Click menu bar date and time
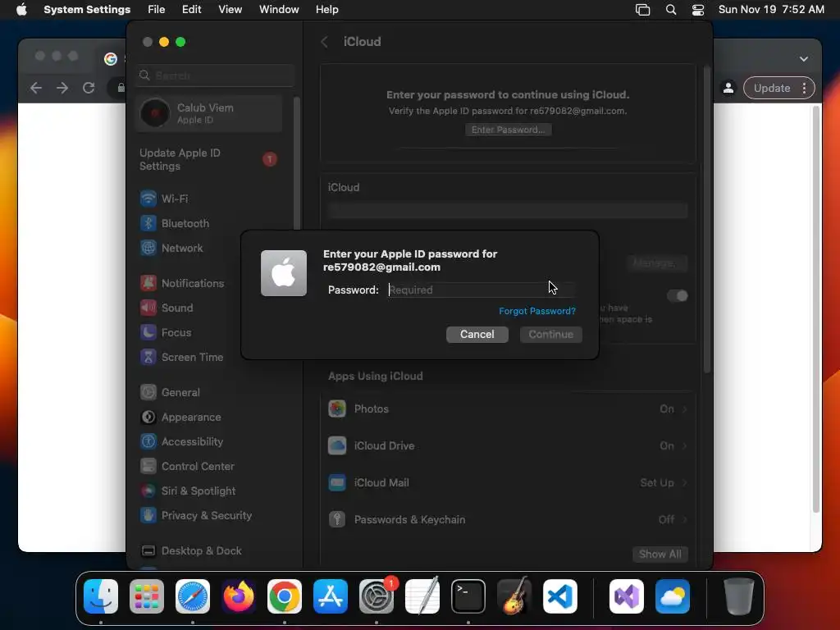Screen dimensions: 840x630 coord(771,10)
